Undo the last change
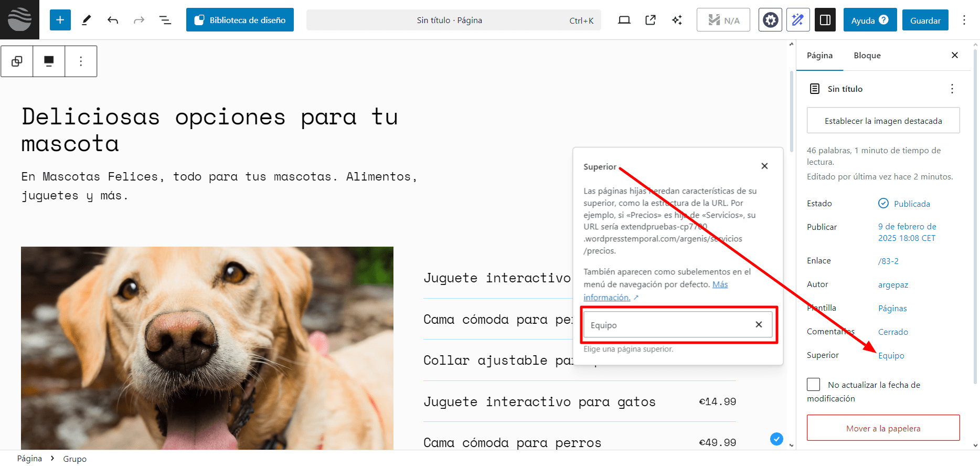980x466 pixels. tap(113, 20)
